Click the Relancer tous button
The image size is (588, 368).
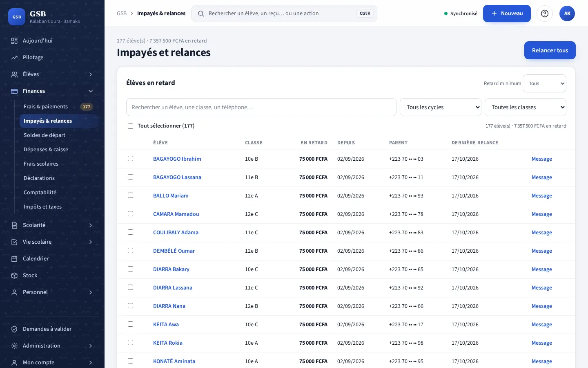[550, 50]
